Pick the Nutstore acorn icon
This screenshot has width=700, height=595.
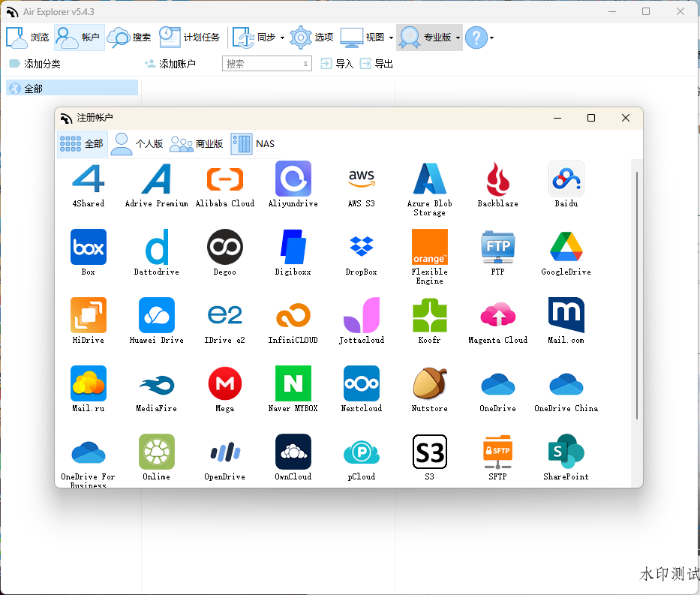coord(430,383)
